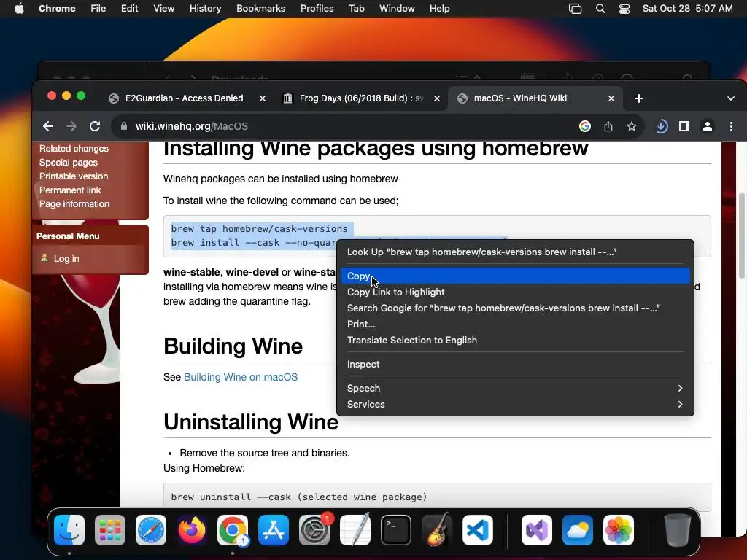
Task: Open a new tab with plus button
Action: [x=639, y=98]
